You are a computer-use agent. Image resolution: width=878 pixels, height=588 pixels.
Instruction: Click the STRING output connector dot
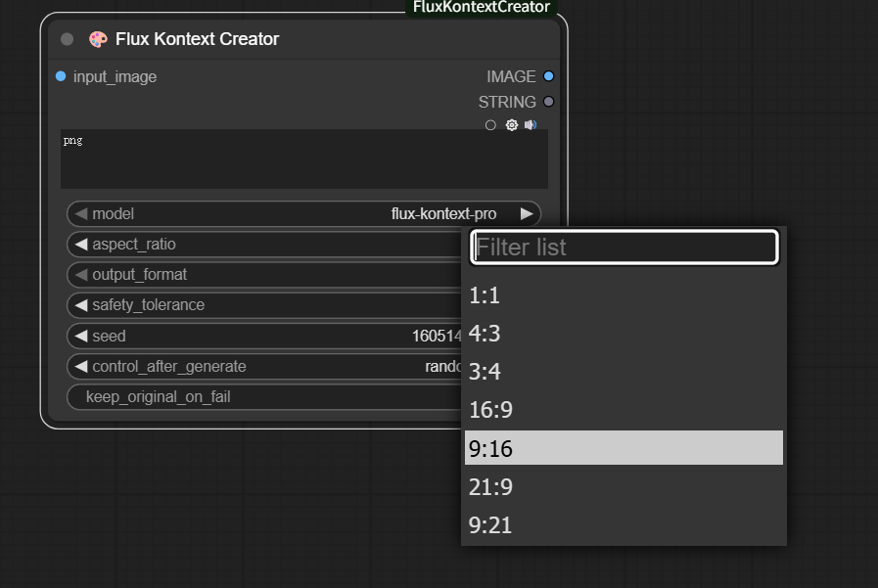coord(548,102)
